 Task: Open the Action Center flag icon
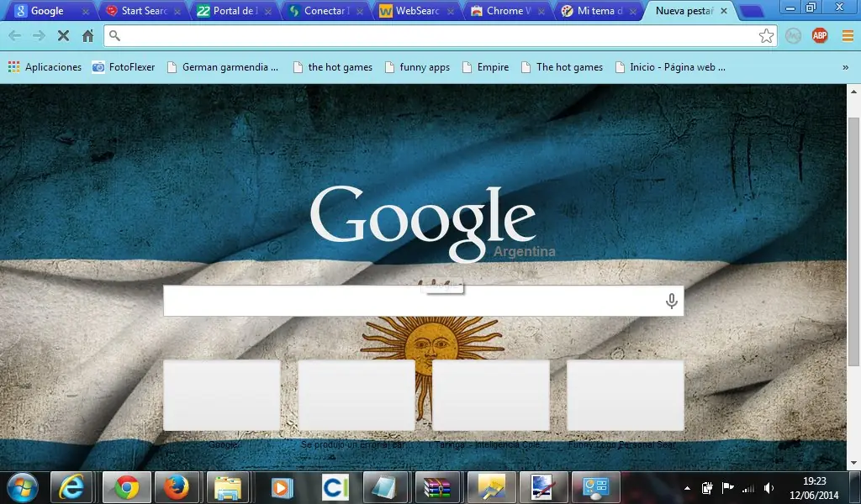(x=727, y=487)
